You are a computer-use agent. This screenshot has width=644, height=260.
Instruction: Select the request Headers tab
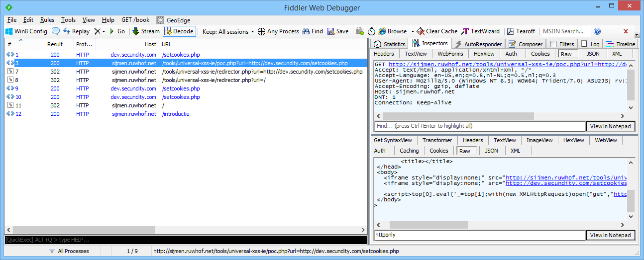pos(384,54)
